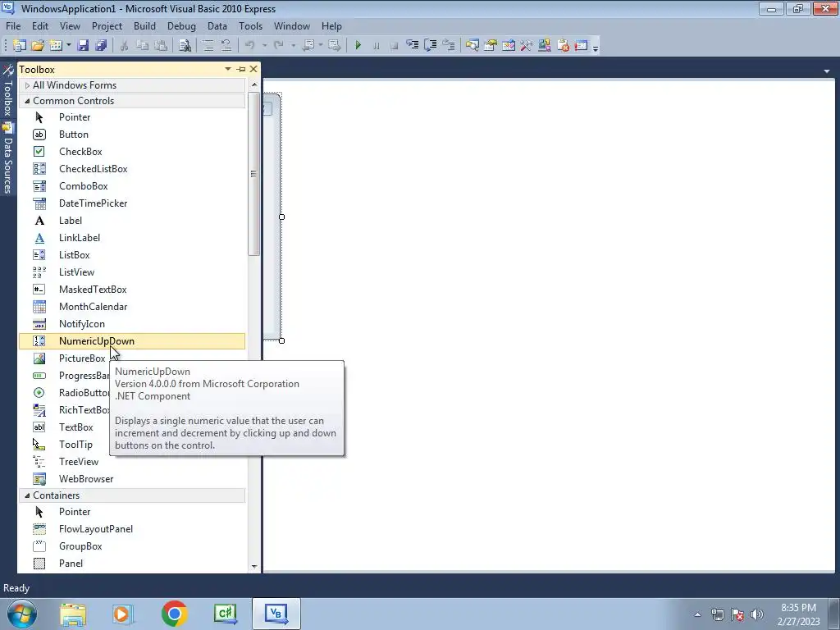Open the Window menu
This screenshot has width=840, height=630.
(x=292, y=25)
